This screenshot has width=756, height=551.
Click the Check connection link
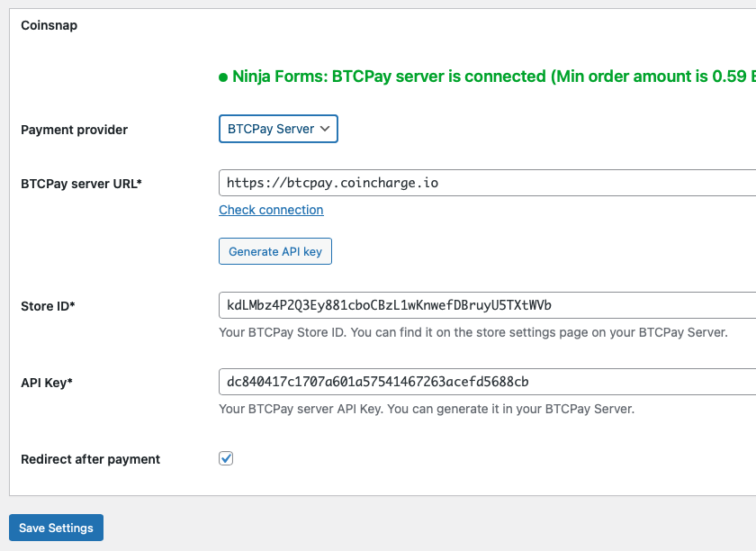pos(271,210)
